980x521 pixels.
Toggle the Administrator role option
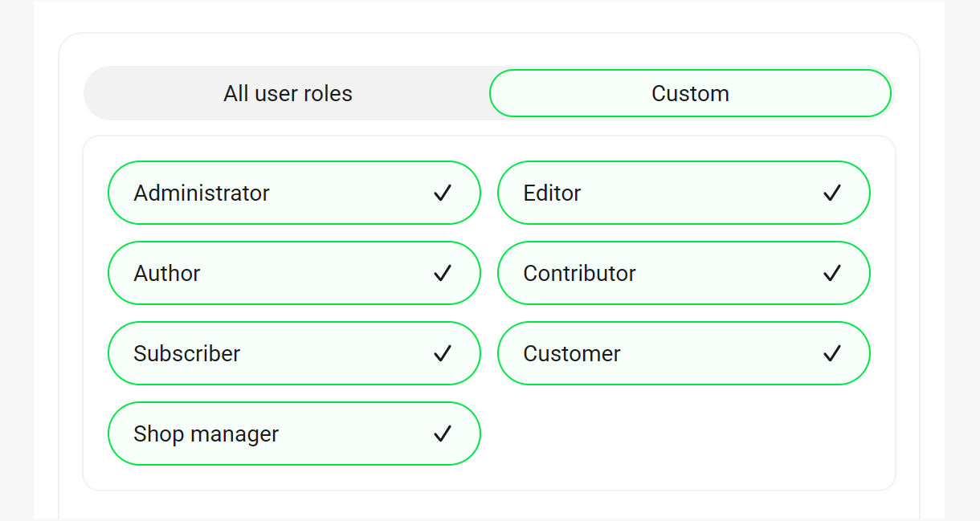[294, 193]
